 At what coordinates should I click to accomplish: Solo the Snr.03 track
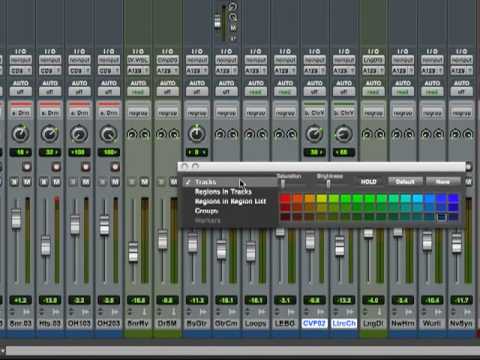[x=14, y=182]
